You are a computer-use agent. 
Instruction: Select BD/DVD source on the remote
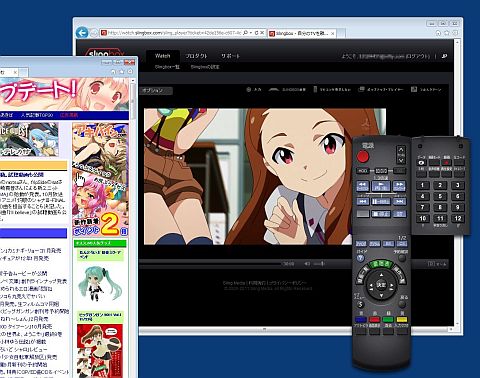[x=381, y=171]
